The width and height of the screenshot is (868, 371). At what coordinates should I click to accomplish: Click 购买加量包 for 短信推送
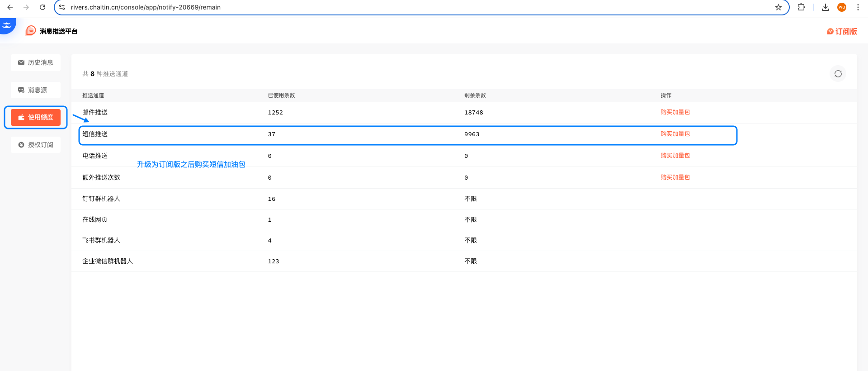click(675, 134)
